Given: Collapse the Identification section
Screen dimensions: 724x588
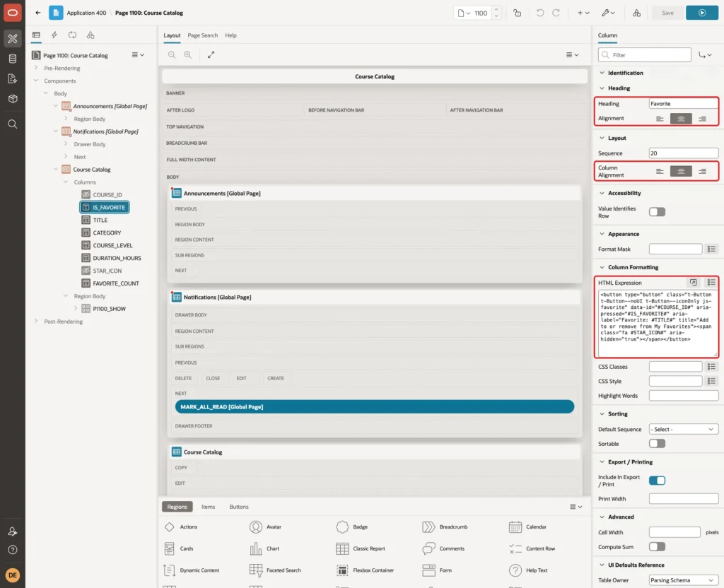Looking at the screenshot, I should coord(602,73).
